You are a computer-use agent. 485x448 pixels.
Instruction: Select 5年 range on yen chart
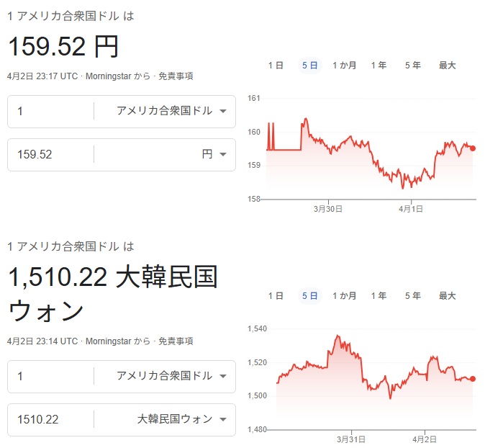click(413, 66)
